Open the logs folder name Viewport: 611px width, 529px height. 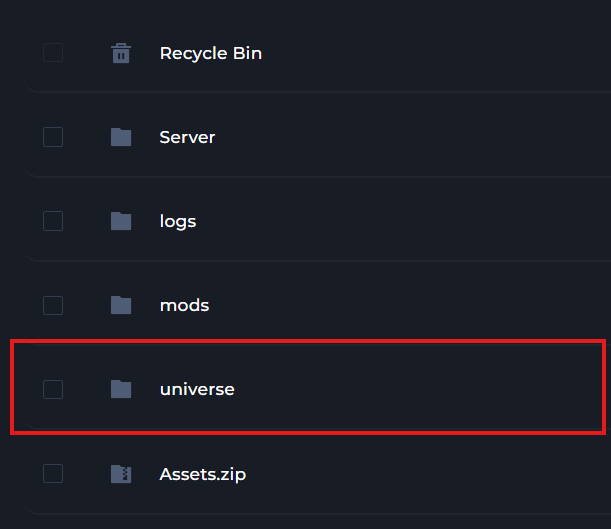click(x=178, y=221)
